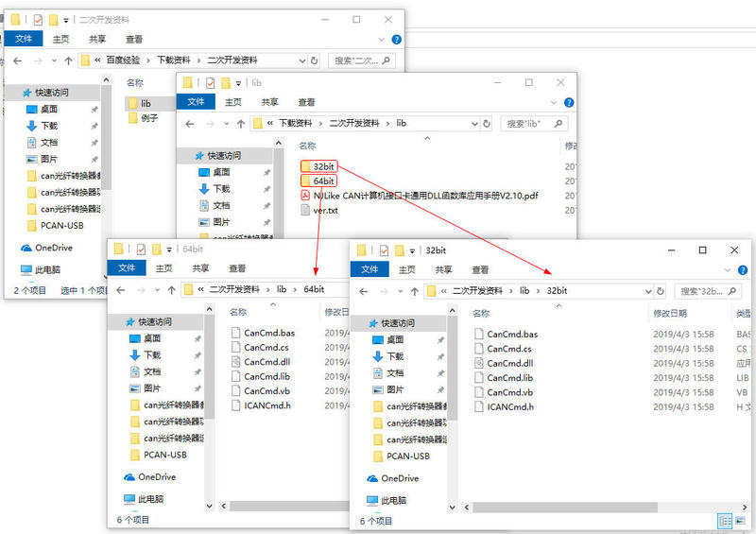Select CanCmd.dll in 32bit window
Image resolution: width=756 pixels, height=534 pixels.
pos(510,363)
